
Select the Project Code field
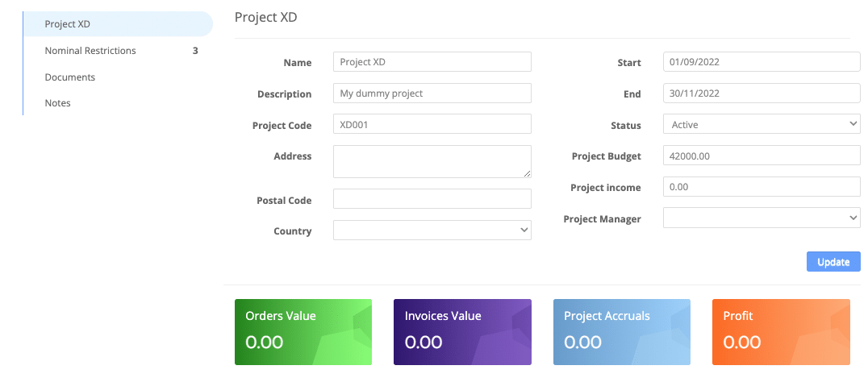(x=432, y=124)
